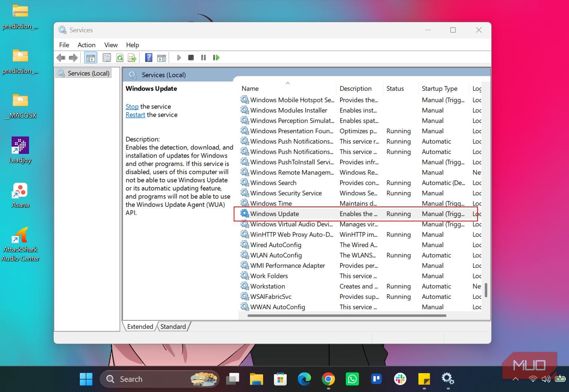Select the Windows Time service

pyautogui.click(x=360, y=203)
